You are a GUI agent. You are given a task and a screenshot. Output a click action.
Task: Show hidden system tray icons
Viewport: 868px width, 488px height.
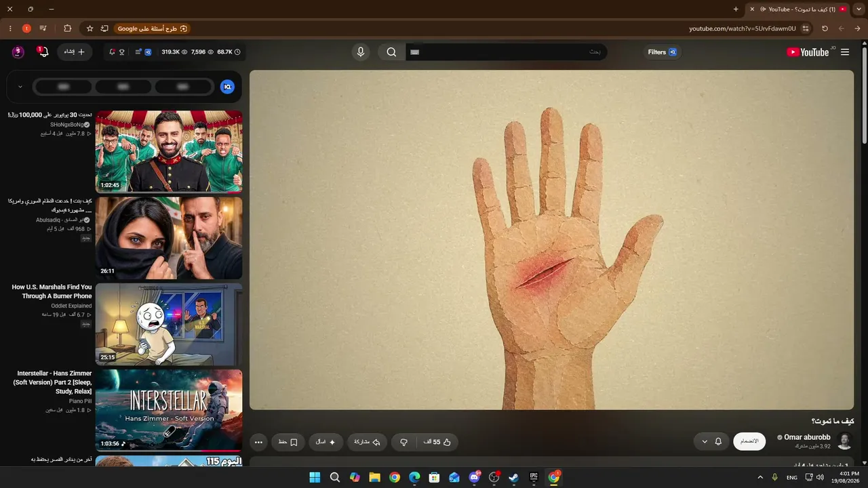click(760, 477)
